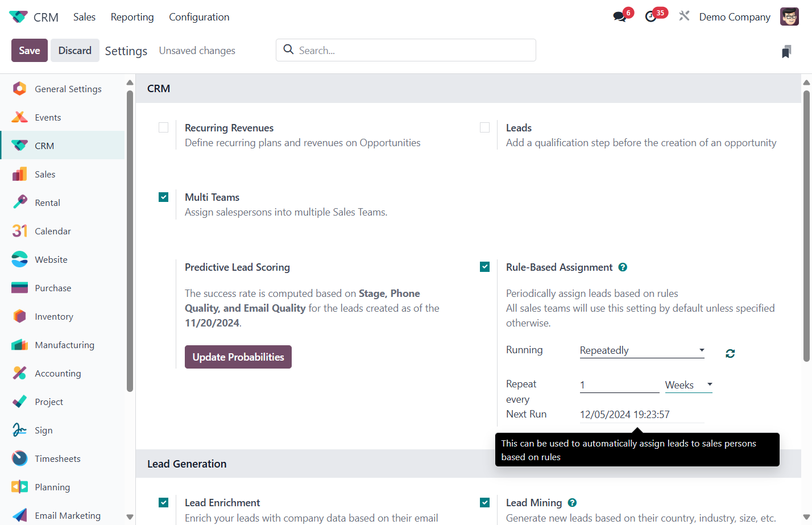The width and height of the screenshot is (812, 525).
Task: Click the user avatar picture
Action: [x=789, y=16]
